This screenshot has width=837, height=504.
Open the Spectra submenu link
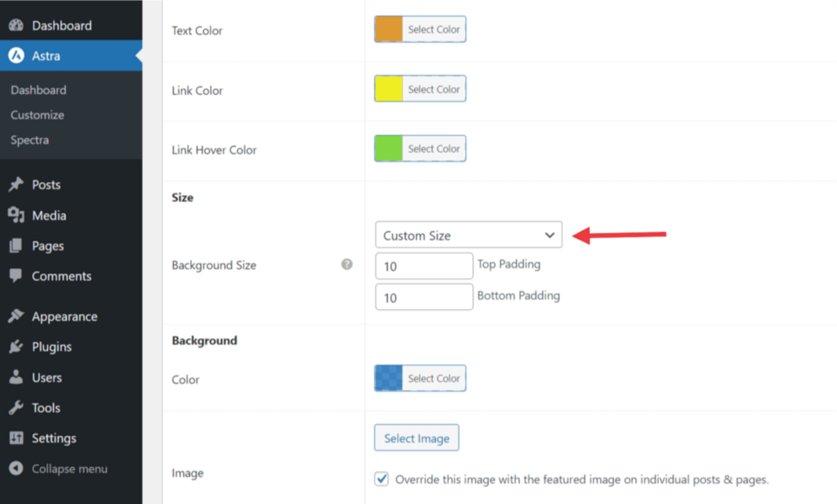30,140
